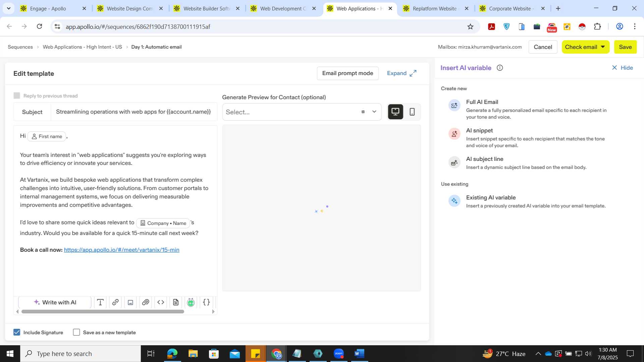Screen dimensions: 644x362
Task: Close the Web Applications tab
Action: (x=390, y=8)
